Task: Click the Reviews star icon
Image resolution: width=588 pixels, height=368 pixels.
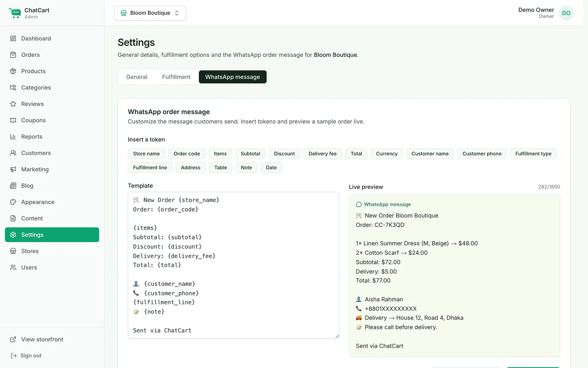Action: pyautogui.click(x=13, y=104)
